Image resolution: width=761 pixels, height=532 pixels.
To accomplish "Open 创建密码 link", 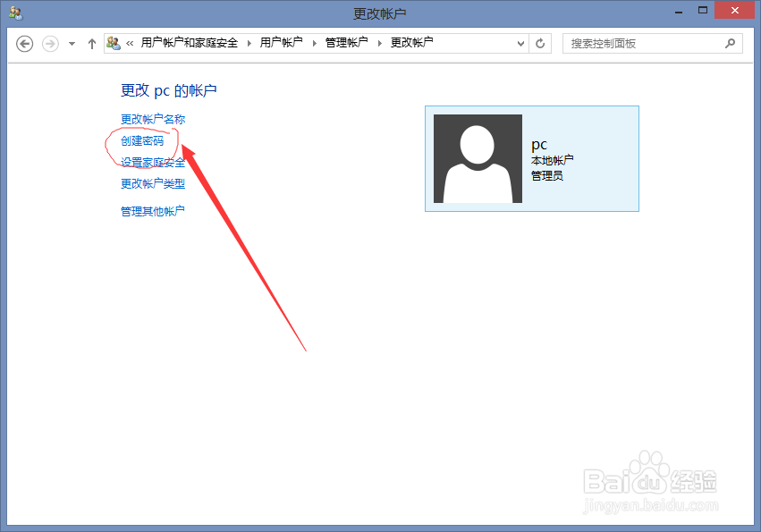I will tap(142, 140).
